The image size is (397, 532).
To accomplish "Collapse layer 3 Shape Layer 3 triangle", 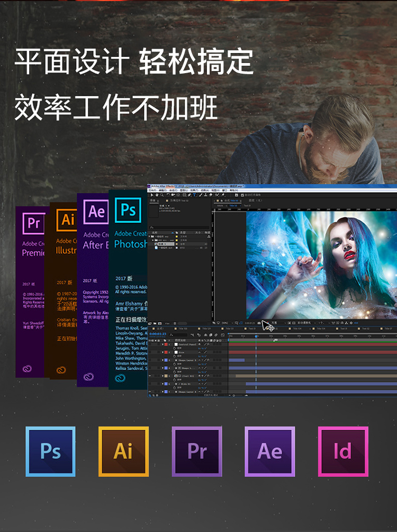I will (x=163, y=360).
